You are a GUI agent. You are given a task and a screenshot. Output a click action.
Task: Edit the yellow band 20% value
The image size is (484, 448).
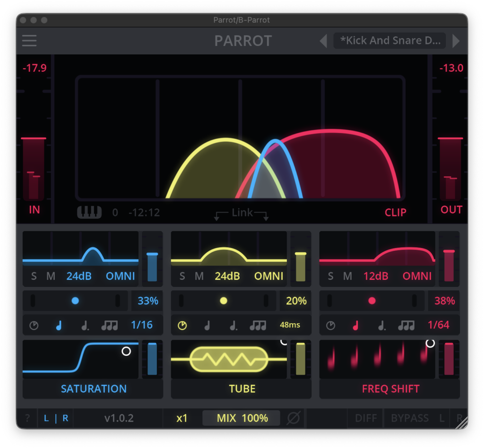click(x=296, y=301)
